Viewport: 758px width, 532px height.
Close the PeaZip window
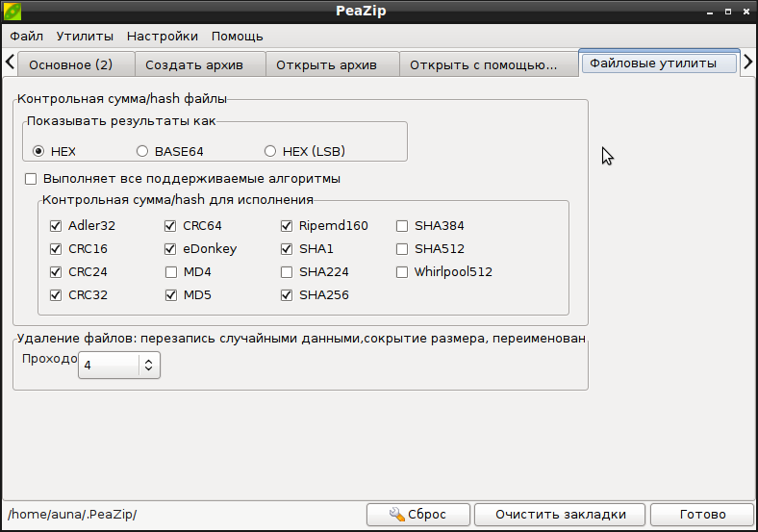tap(746, 12)
